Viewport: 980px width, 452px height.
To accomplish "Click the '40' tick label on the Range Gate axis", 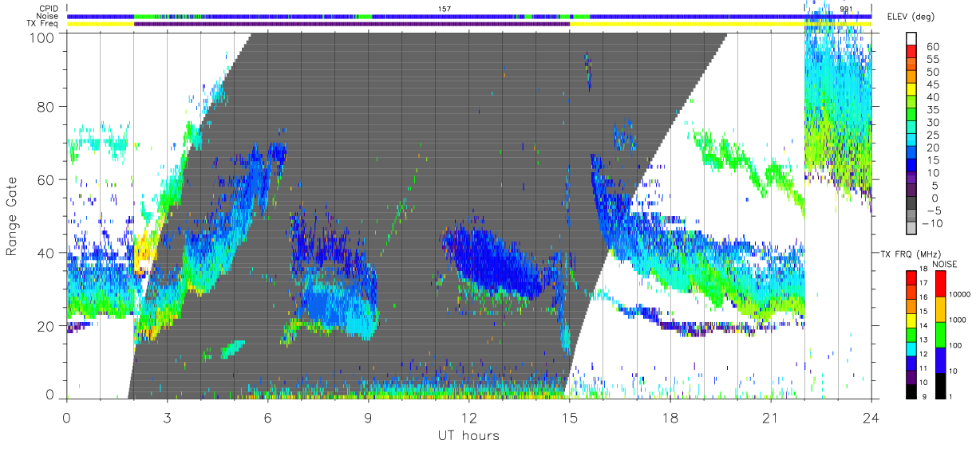I will pos(46,254).
